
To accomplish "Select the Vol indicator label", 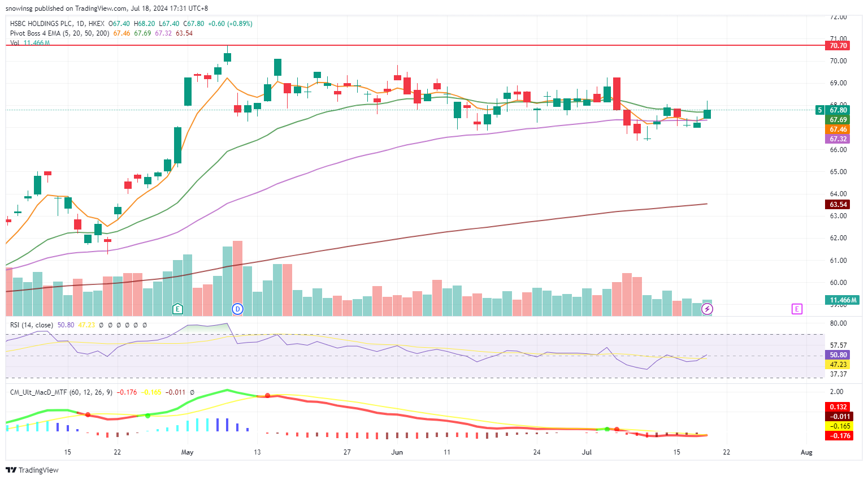I will tap(15, 43).
